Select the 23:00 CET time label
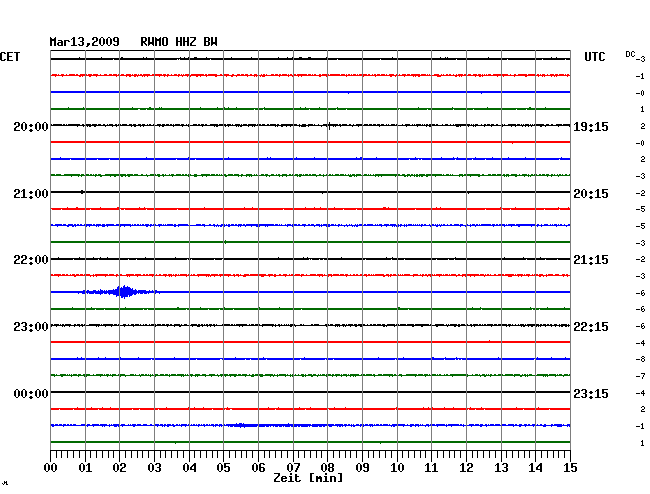The height and width of the screenshot is (494, 650). click(31, 327)
